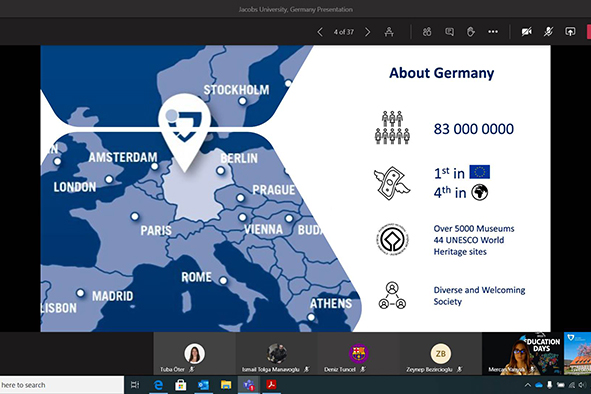Open Outlook from the taskbar
The height and width of the screenshot is (394, 591).
tap(203, 385)
